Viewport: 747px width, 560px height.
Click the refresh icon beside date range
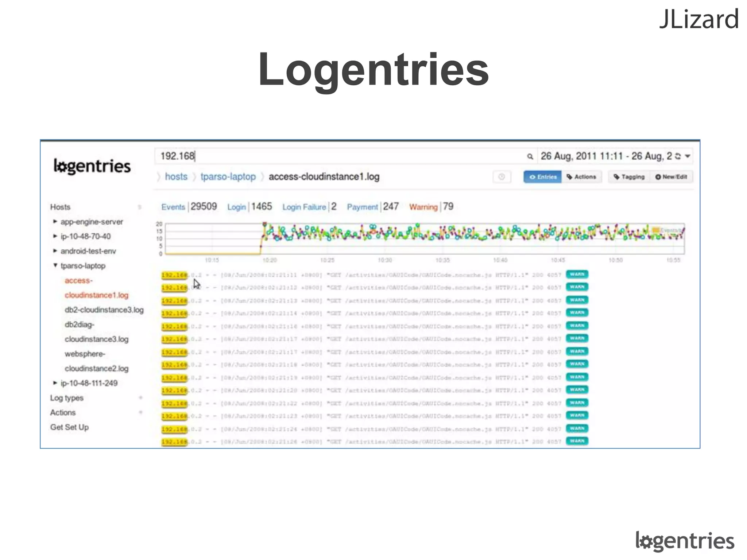click(678, 156)
